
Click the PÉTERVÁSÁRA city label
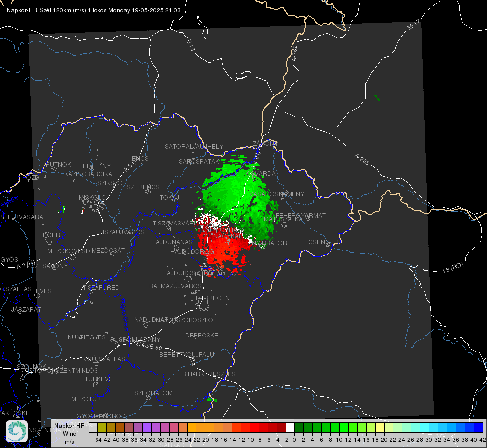(21, 217)
